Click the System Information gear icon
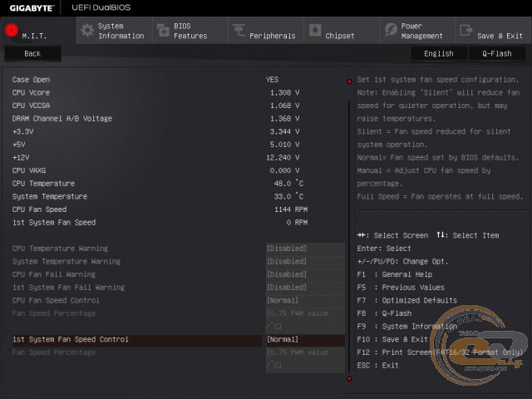 (87, 30)
